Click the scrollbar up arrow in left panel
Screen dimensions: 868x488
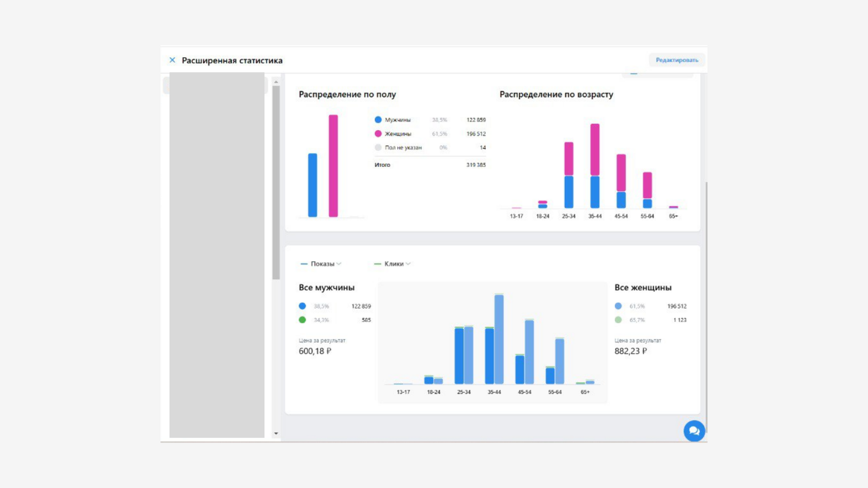tap(276, 82)
